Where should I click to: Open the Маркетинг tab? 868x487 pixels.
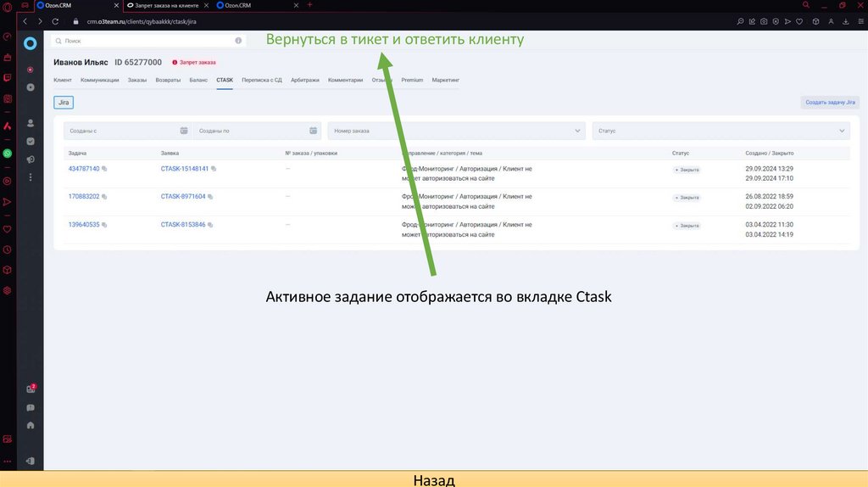click(446, 81)
